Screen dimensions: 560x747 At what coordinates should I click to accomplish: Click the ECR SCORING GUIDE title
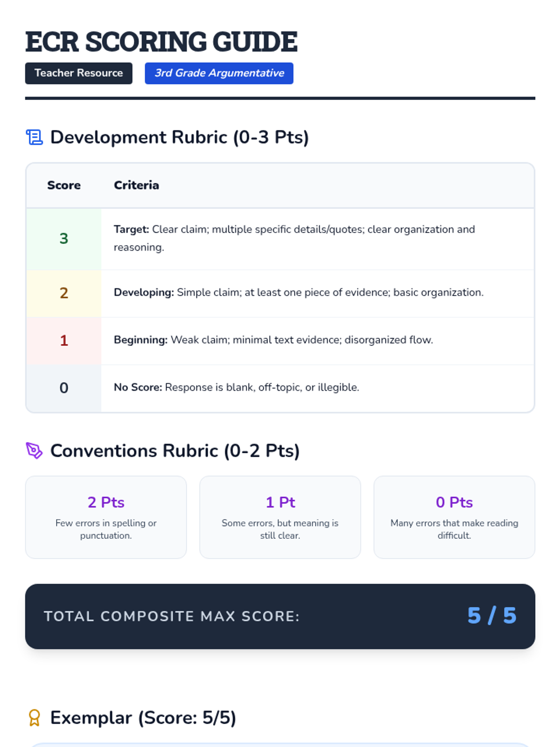161,42
